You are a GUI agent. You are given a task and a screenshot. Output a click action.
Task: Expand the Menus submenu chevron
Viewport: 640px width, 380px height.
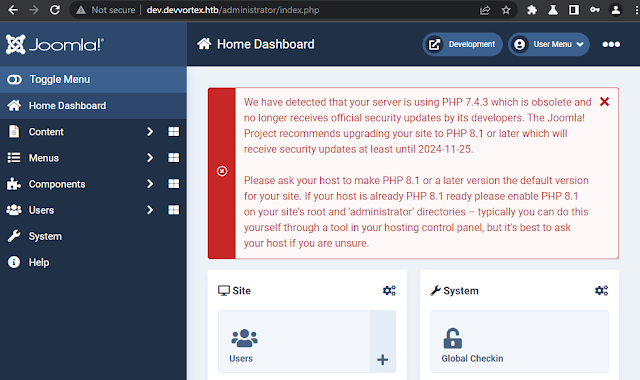150,158
